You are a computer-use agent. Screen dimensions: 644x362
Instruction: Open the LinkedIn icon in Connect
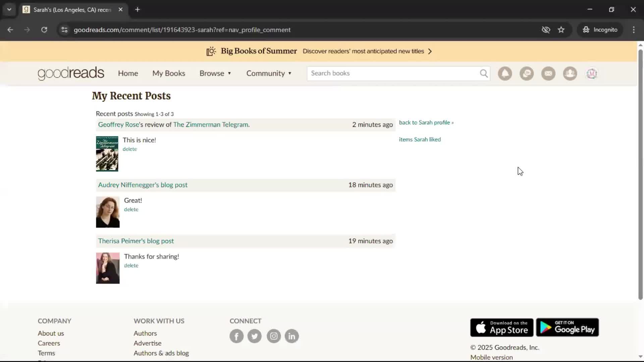pyautogui.click(x=292, y=336)
